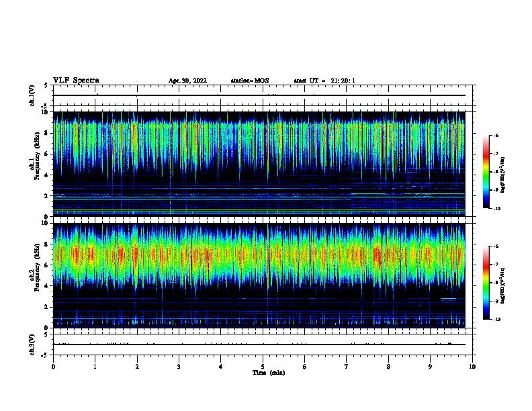Click the 'start UT = 21:20: 1' text
The width and height of the screenshot is (532, 411).
click(x=324, y=81)
